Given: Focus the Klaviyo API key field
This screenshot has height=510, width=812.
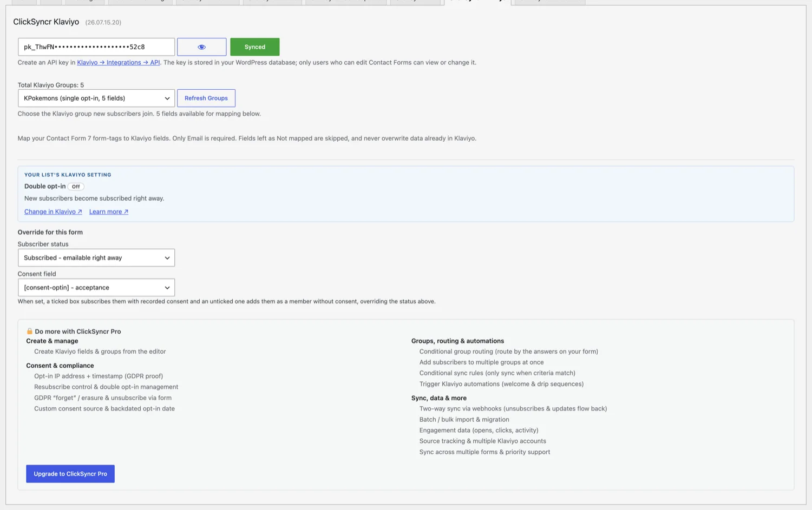Looking at the screenshot, I should point(96,47).
